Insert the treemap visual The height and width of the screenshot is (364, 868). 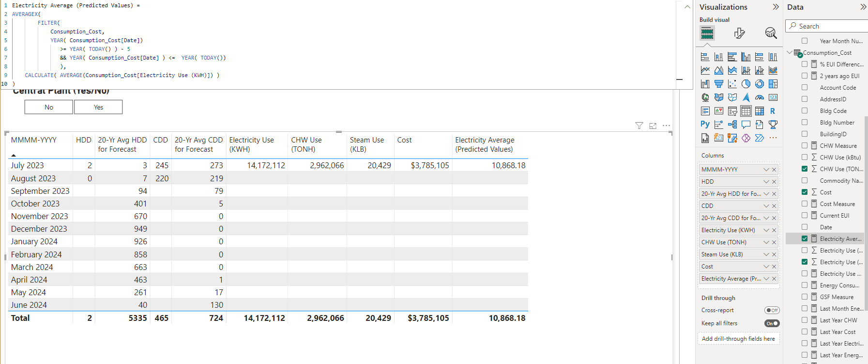pyautogui.click(x=773, y=84)
